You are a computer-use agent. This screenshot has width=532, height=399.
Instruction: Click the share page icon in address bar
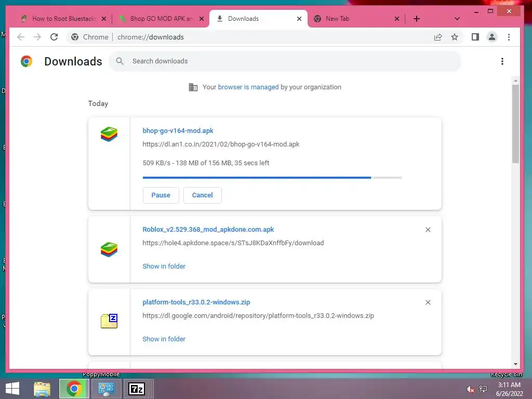(x=438, y=37)
